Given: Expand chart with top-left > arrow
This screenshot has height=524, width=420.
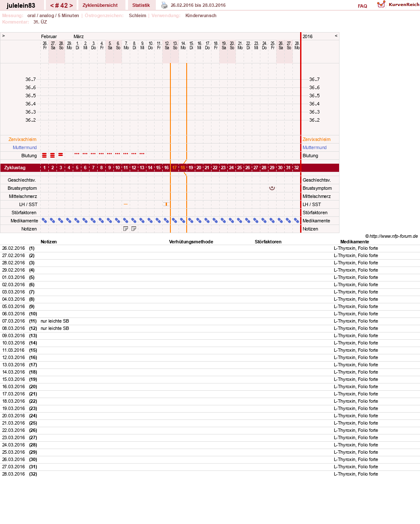Looking at the screenshot, I should 3,36.
